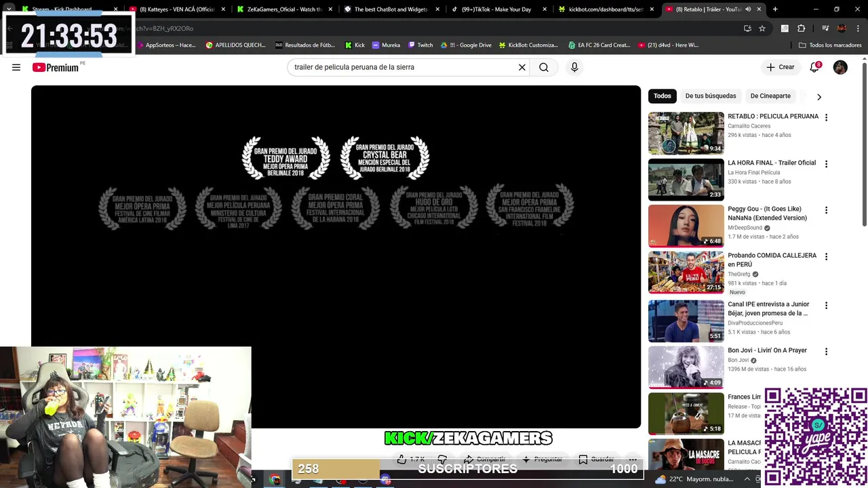Clear the YouTube search query
The image size is (868, 488).
pyautogui.click(x=522, y=67)
